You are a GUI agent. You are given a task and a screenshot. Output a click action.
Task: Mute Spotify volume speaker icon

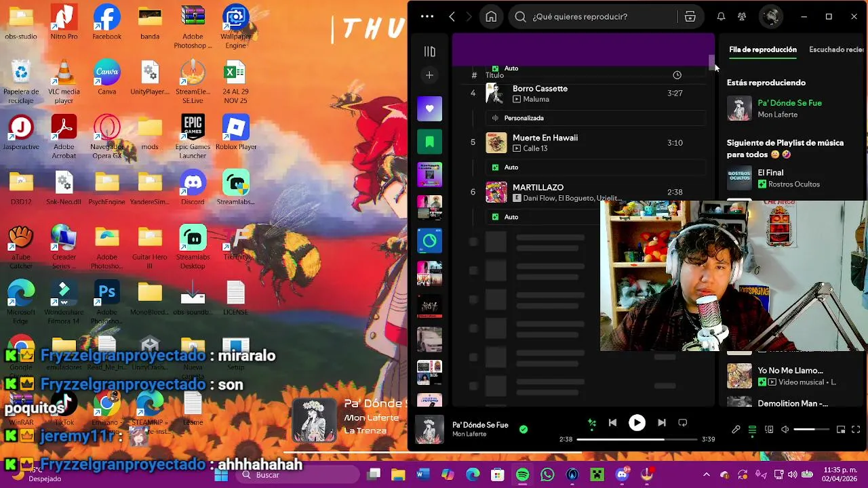[785, 430]
